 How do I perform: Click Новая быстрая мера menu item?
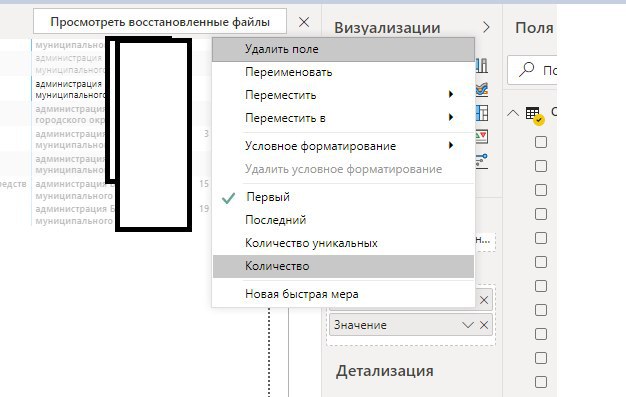coord(343,294)
